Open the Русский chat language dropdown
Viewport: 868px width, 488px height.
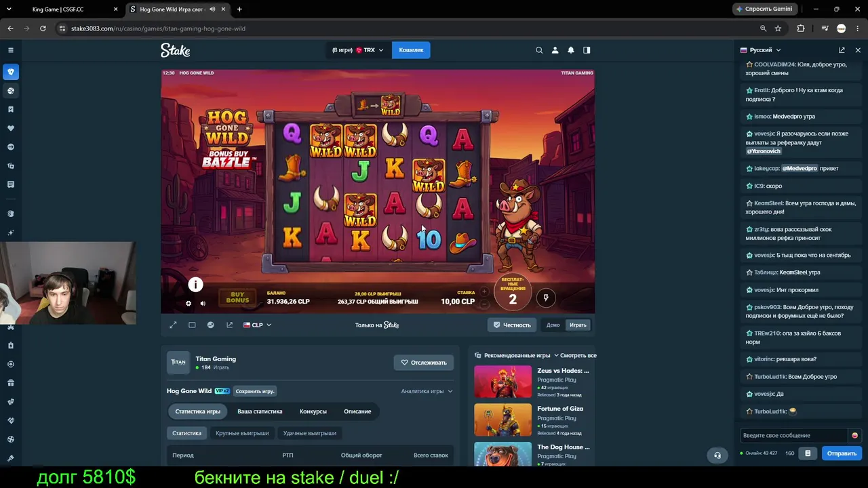pyautogui.click(x=760, y=50)
